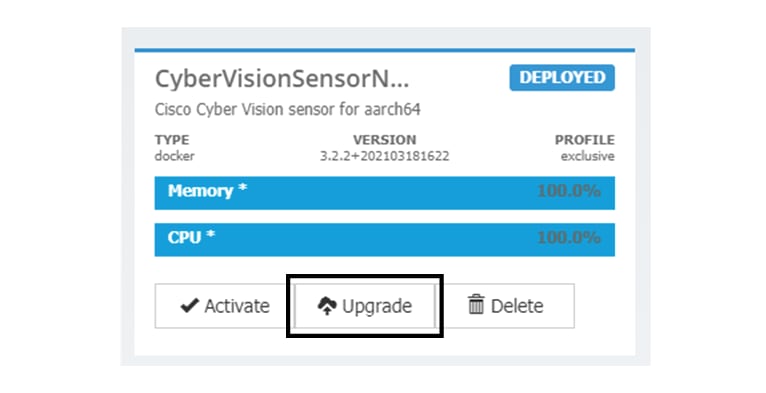Screen dimensions: 766x393
Task: Click the Memory 100.0% value
Action: click(x=569, y=191)
